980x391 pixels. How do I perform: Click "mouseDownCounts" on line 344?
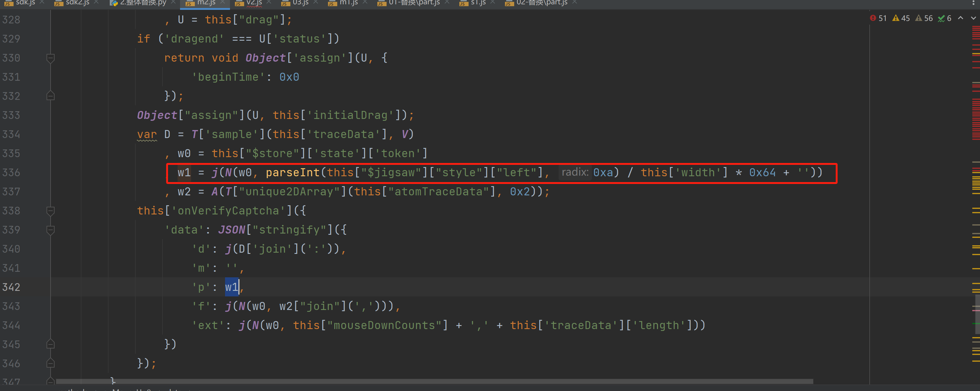pos(384,325)
